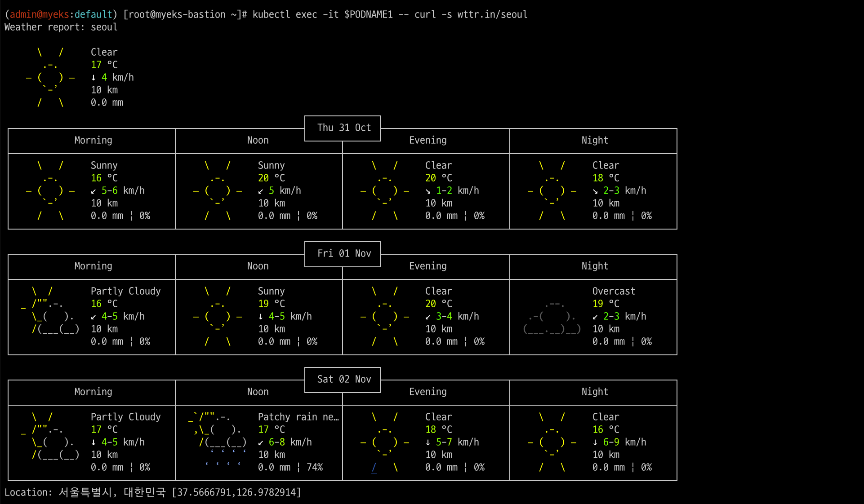Click the Friday Evening column header
This screenshot has width=864, height=504.
tap(428, 266)
